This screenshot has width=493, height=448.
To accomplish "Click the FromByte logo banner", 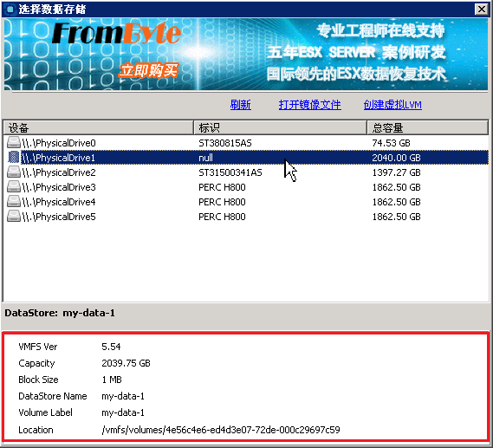I will pos(116,33).
